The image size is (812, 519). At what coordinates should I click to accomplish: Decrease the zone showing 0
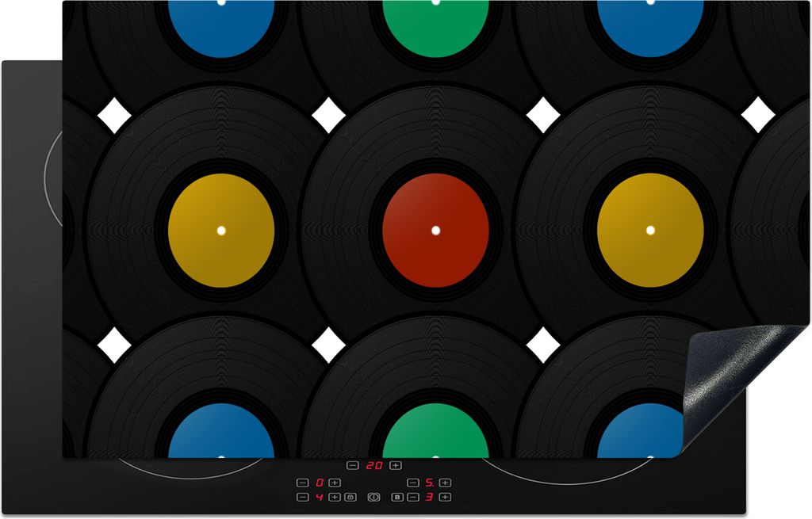(303, 483)
